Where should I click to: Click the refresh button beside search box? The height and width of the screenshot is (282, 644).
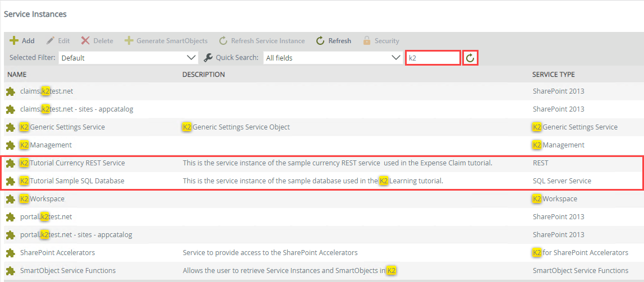[x=470, y=58]
